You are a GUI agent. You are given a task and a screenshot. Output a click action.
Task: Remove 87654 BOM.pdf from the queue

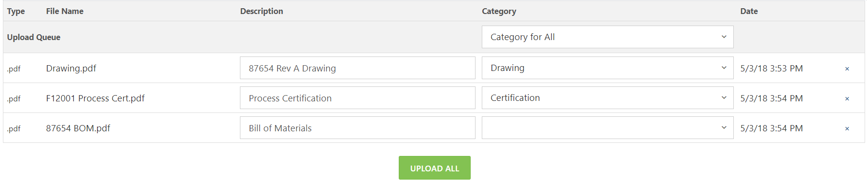(x=847, y=129)
